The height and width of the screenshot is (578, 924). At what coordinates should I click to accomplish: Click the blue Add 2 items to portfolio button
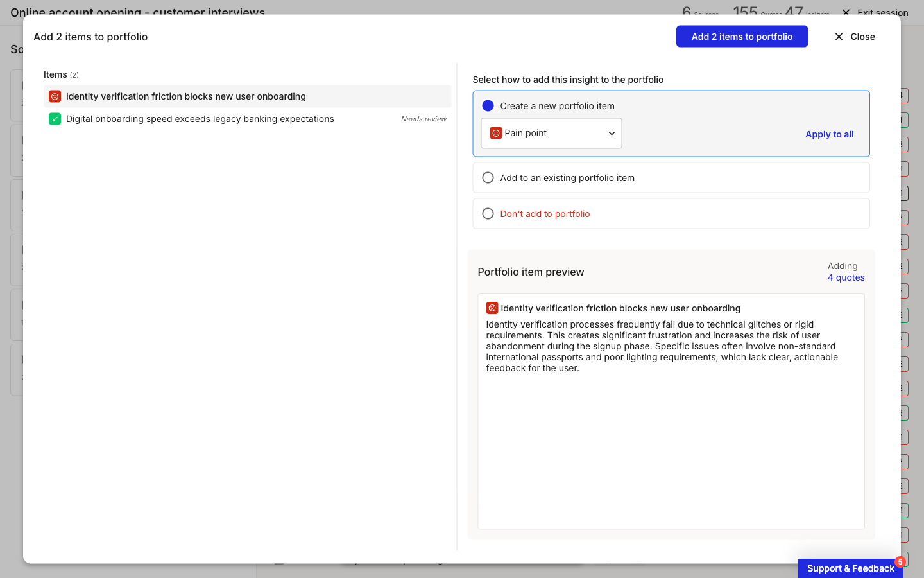742,37
